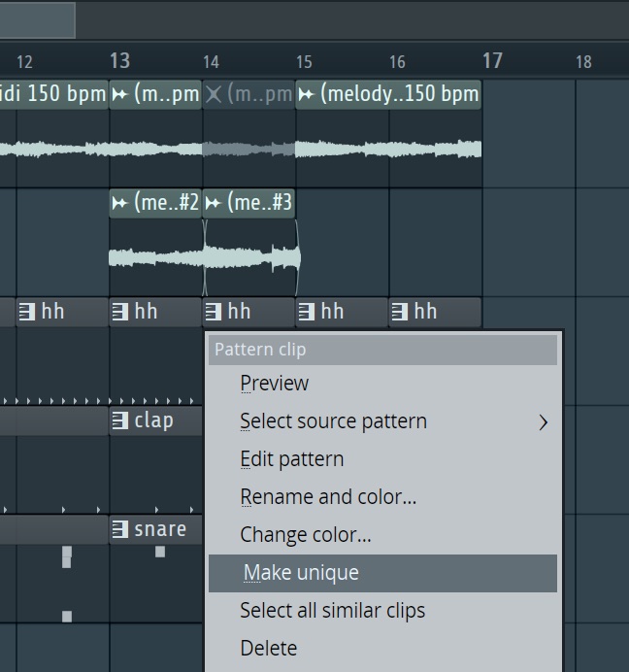Click the muted X icon on the greyed clip
This screenshot has height=672, width=629.
click(x=214, y=94)
